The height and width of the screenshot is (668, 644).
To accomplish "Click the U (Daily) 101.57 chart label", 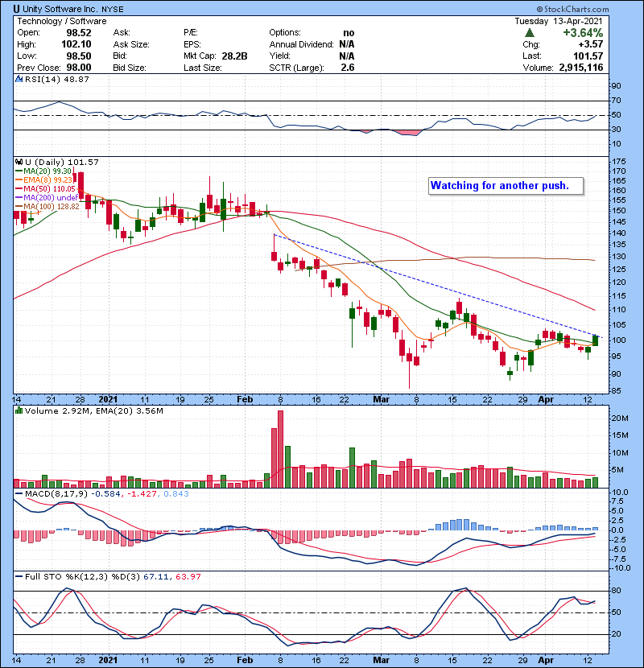I will point(61,162).
